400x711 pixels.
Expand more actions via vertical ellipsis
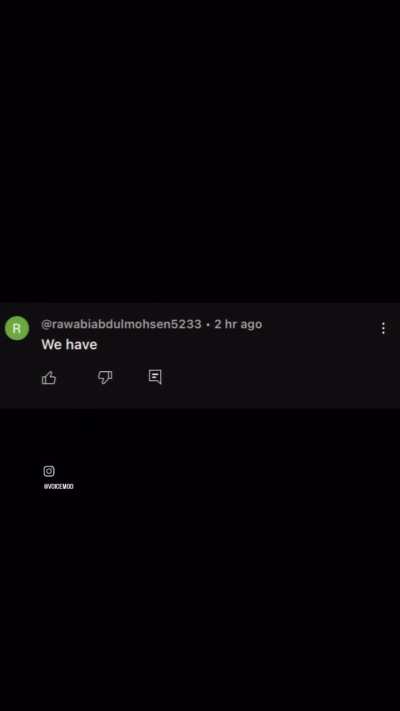383,328
